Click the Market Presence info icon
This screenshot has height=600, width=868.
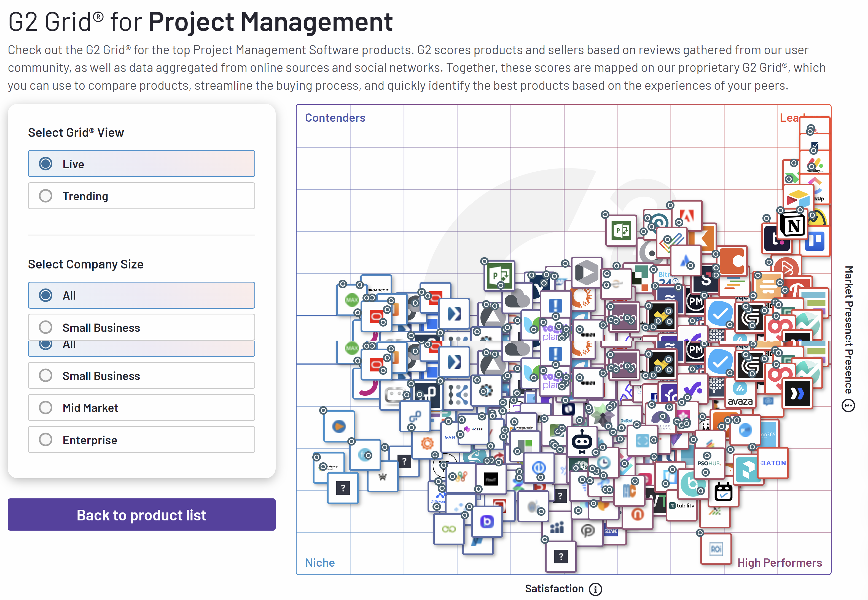[x=848, y=406]
